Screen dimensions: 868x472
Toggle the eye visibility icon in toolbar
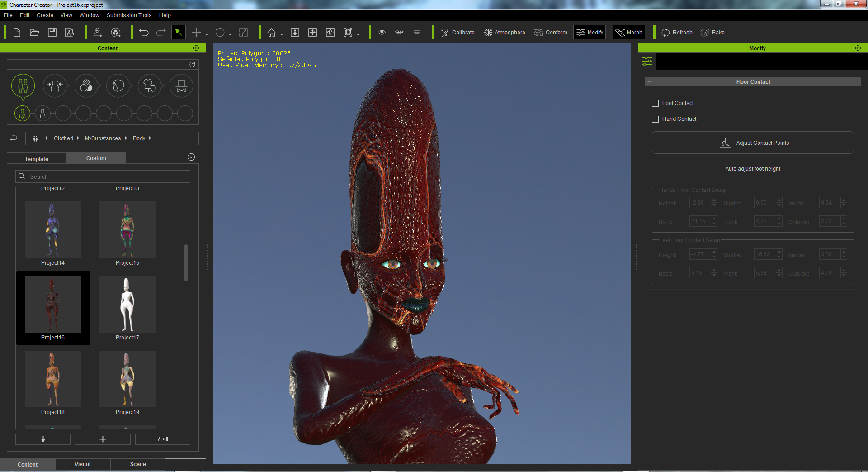pos(382,33)
